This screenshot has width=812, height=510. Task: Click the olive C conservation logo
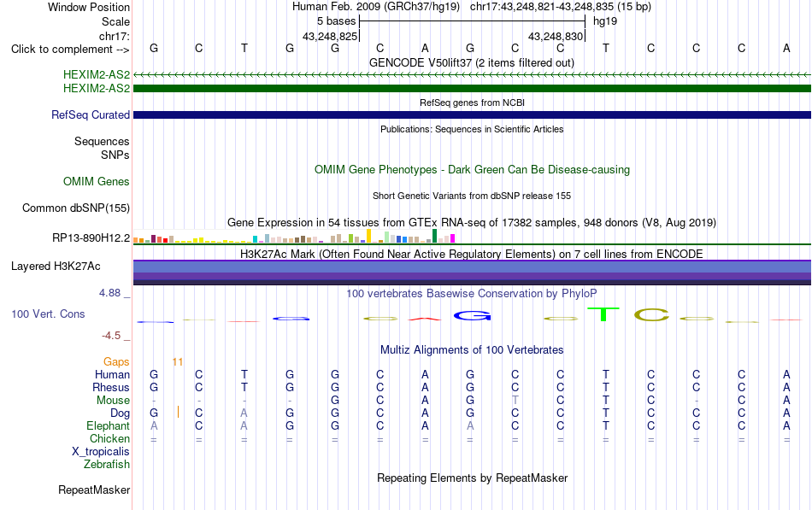point(651,315)
